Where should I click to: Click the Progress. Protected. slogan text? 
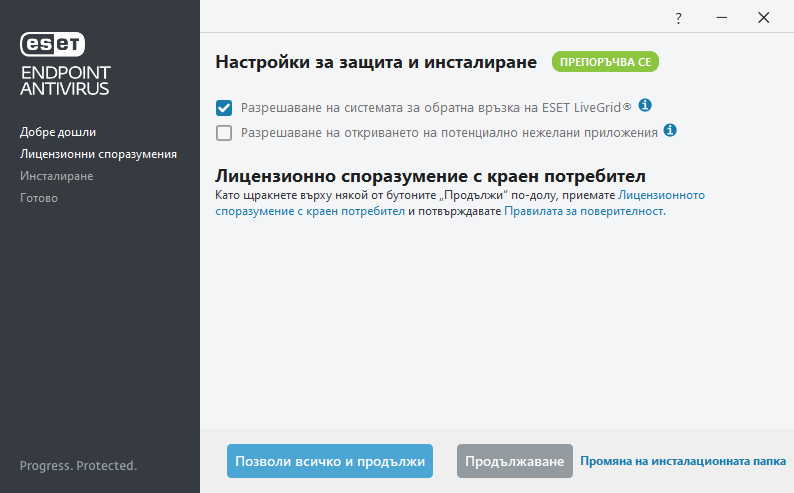78,466
